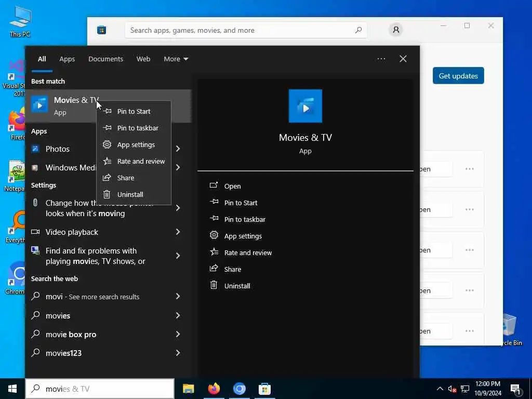Open Video playback settings result
Viewport: 532px width, 399px height.
[72, 232]
